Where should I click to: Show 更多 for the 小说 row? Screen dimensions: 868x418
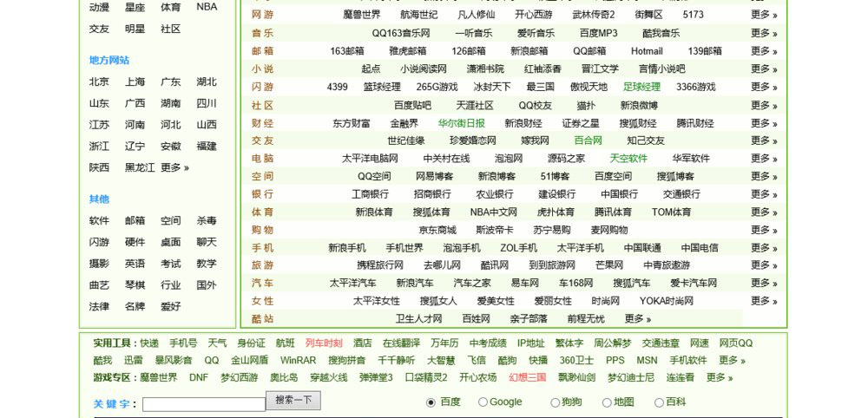click(764, 69)
